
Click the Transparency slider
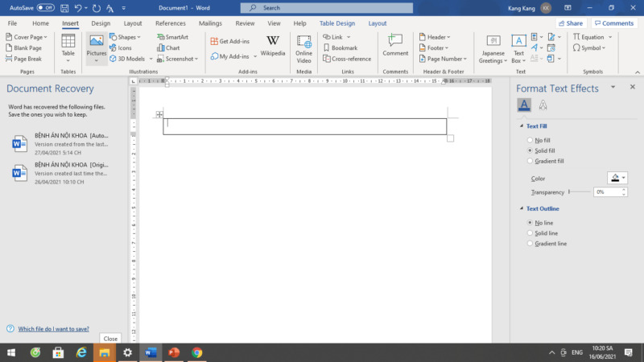[x=579, y=191]
